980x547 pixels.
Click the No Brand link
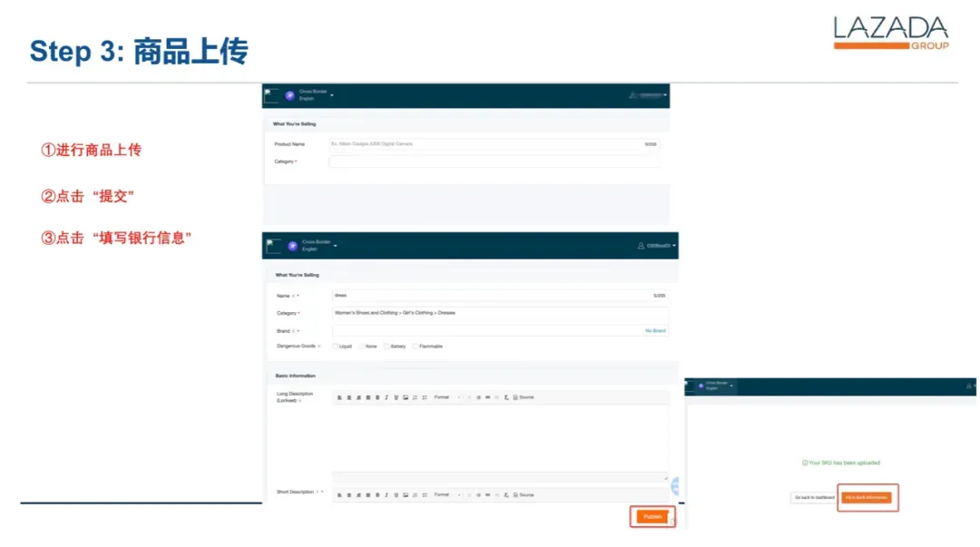[655, 331]
